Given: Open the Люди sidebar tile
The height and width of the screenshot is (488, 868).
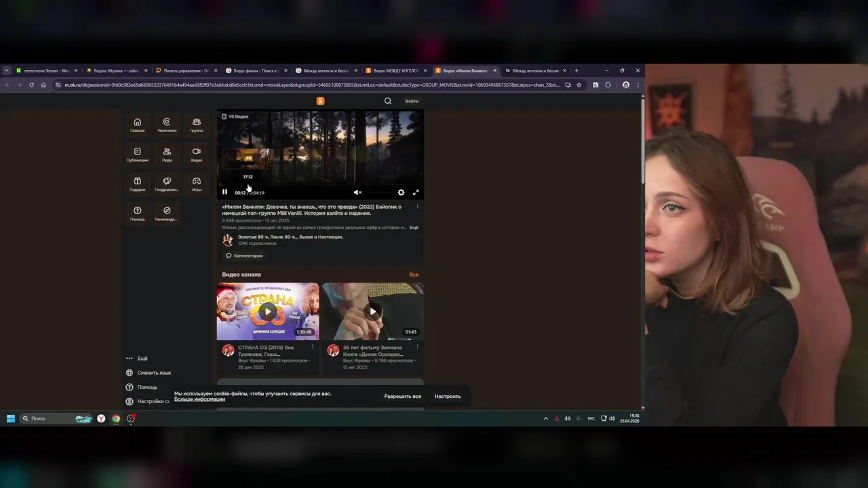Looking at the screenshot, I should [167, 155].
